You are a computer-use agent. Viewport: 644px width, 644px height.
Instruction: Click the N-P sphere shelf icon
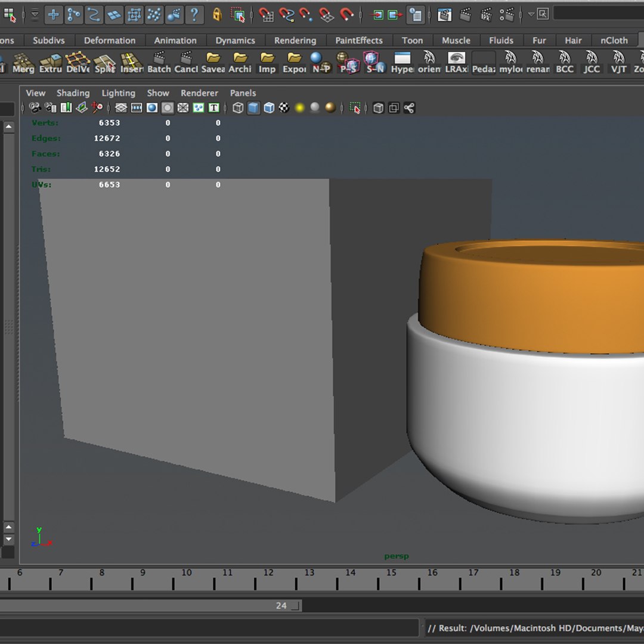pyautogui.click(x=321, y=63)
